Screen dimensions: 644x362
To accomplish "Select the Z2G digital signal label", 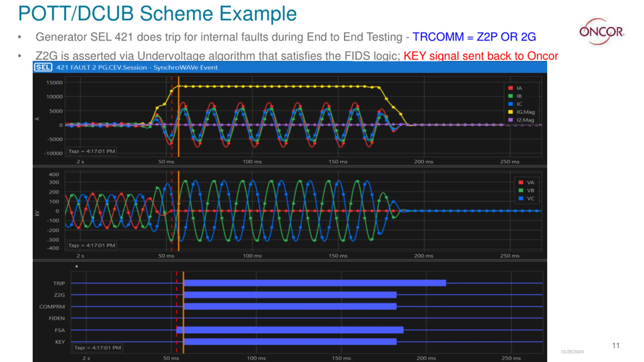I will click(59, 295).
